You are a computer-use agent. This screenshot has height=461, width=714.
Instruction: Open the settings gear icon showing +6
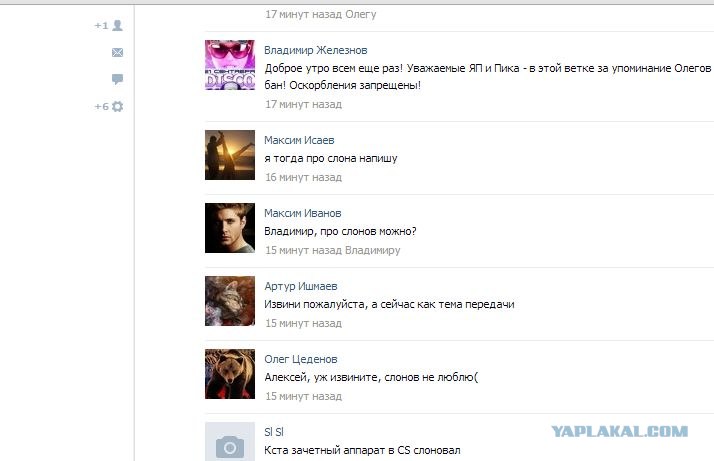109,106
